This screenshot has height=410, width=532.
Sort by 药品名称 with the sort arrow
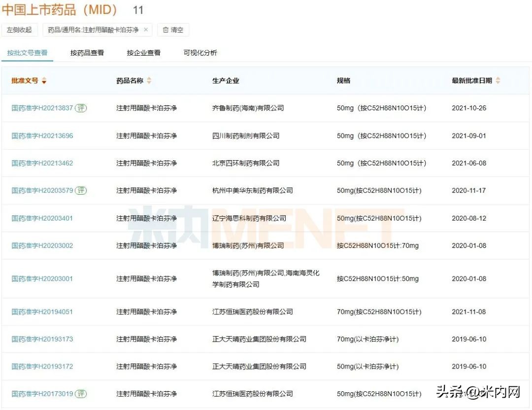[x=149, y=80]
